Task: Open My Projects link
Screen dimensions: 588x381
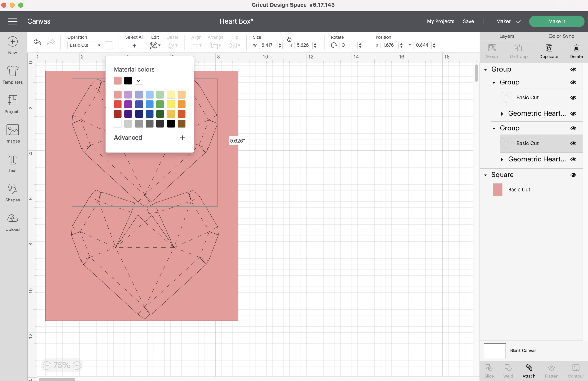Action: tap(440, 21)
